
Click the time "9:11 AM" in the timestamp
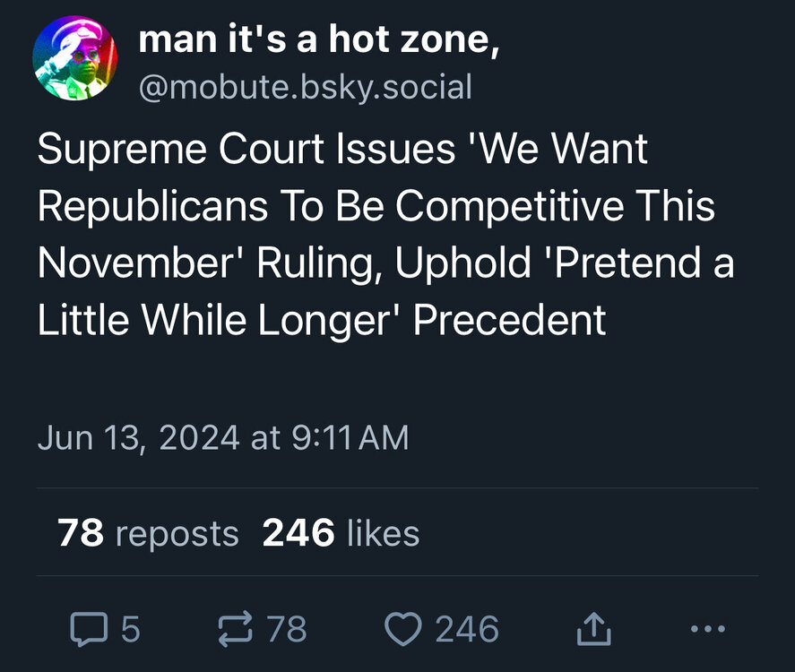pyautogui.click(x=350, y=437)
